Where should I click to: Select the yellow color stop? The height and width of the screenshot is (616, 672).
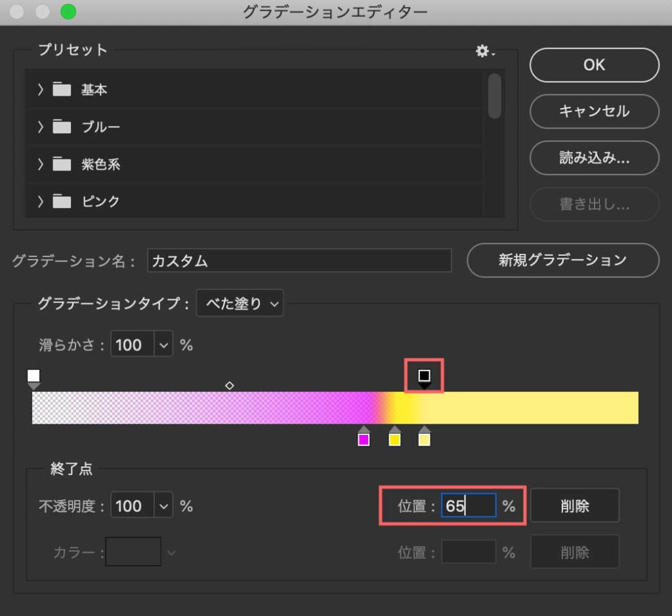click(x=394, y=436)
